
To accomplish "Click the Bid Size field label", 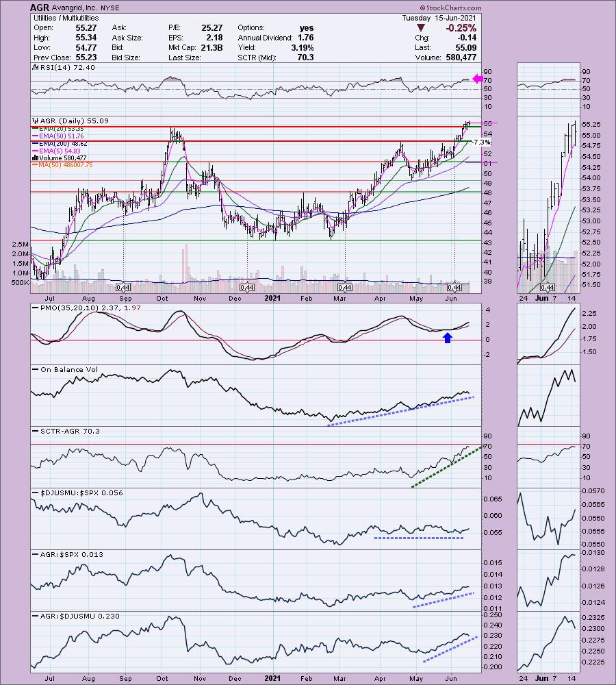I will tap(126, 58).
